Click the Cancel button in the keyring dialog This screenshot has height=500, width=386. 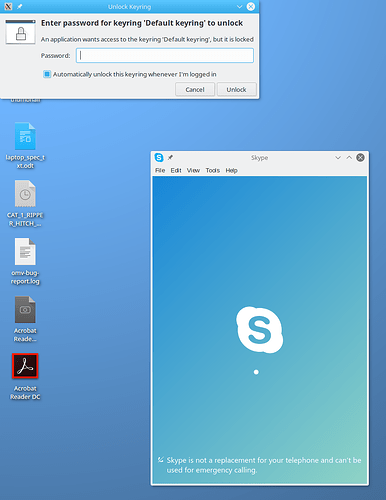(x=195, y=89)
